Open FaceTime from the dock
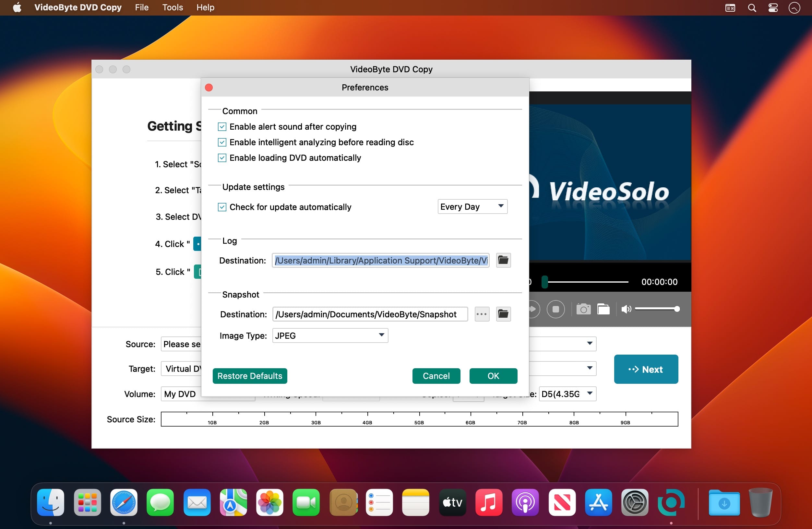 pos(306,502)
